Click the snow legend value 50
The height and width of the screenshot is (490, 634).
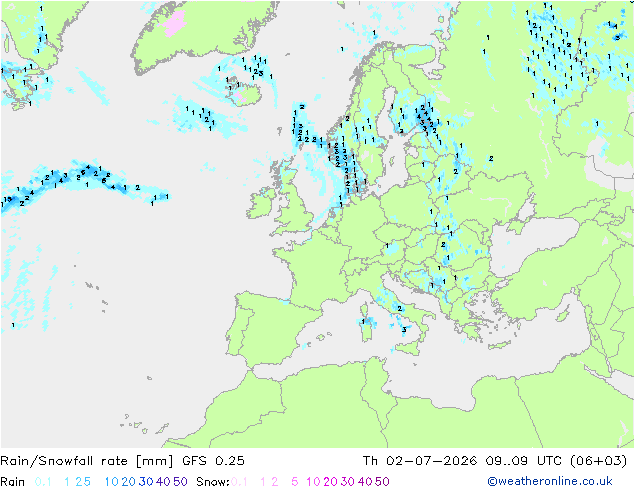382,482
